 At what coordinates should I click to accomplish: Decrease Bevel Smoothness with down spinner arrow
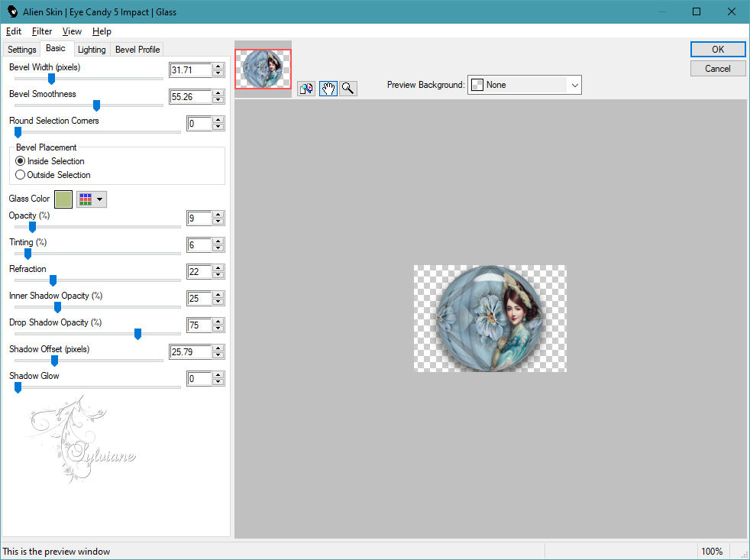(x=218, y=100)
